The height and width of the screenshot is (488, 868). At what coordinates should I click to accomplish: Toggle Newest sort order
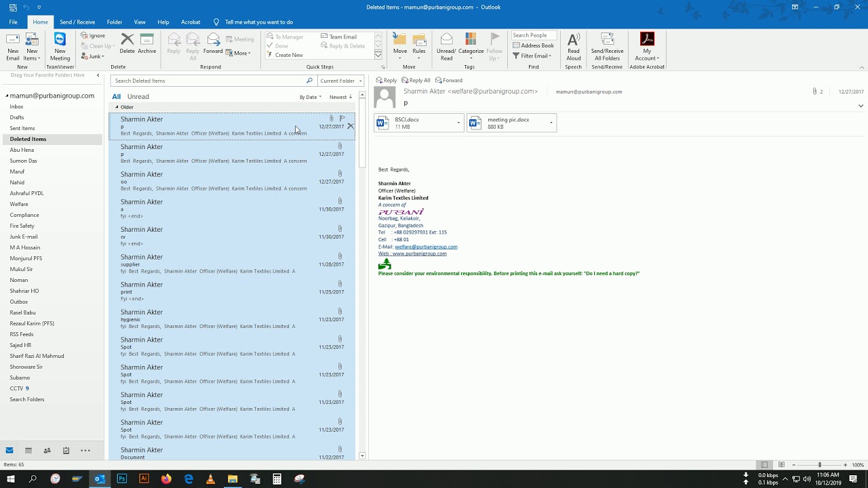[x=340, y=97]
